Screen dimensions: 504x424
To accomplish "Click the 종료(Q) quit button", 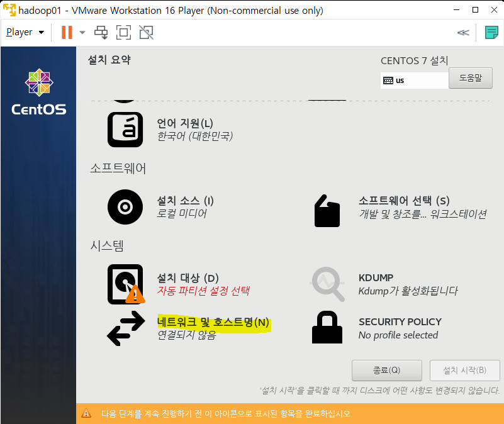I will [x=387, y=371].
